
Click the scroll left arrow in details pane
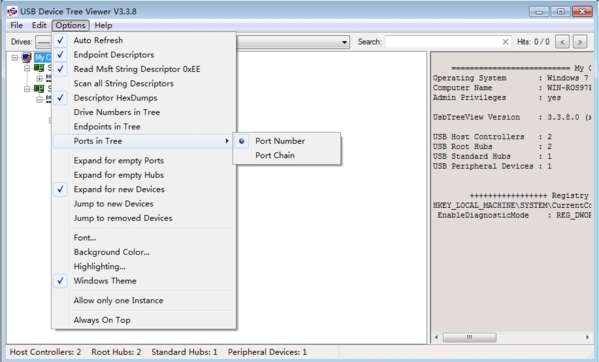[x=437, y=337]
